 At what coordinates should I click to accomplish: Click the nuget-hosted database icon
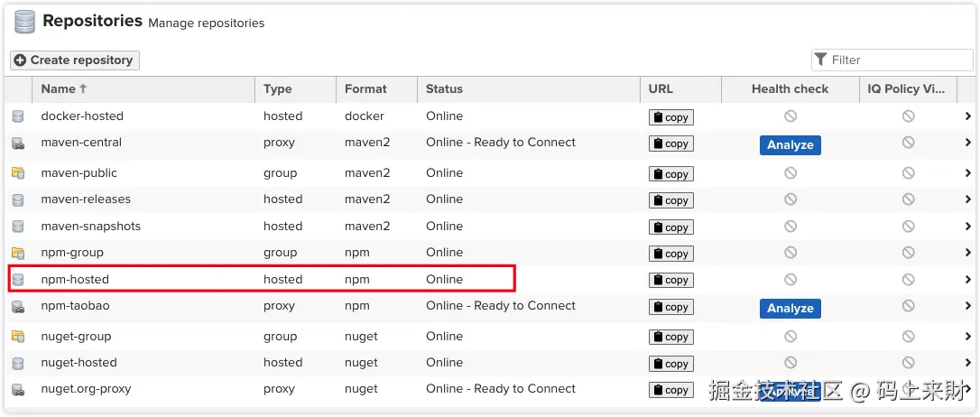click(18, 363)
